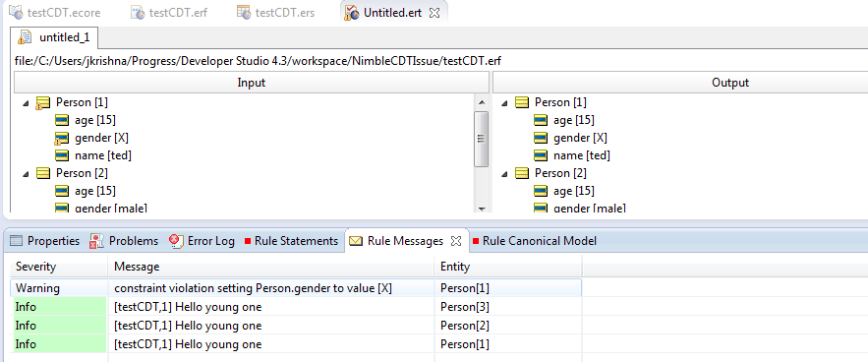Click Output Person [1] entity icon
The width and height of the screenshot is (868, 362).
tap(521, 102)
